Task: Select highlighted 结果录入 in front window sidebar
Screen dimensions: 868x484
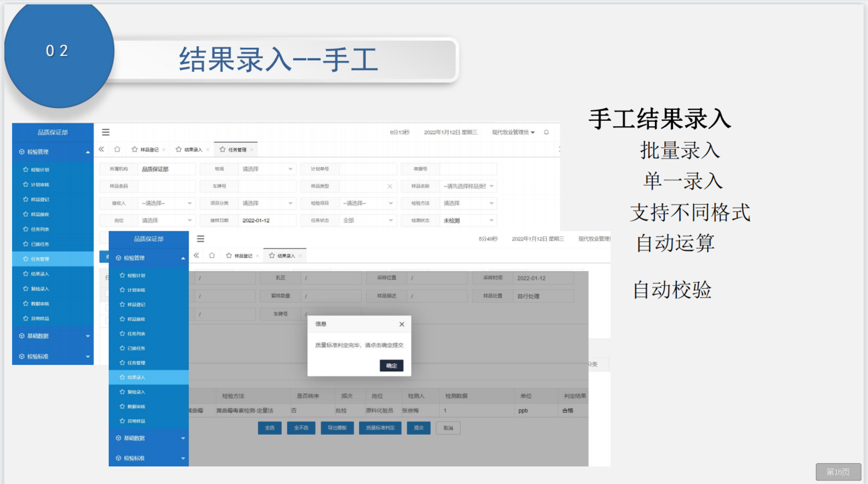Action: (149, 377)
